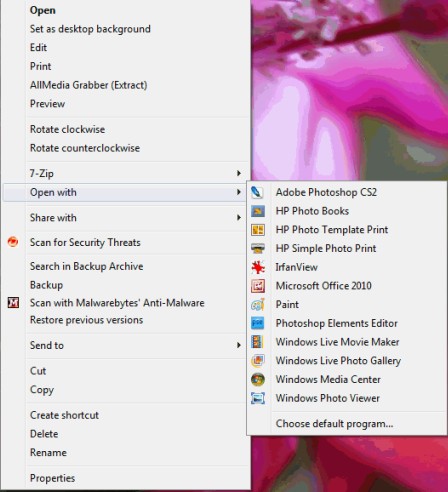Click the Malwarebytes icon beside the scan entry
448x492 pixels.
(x=13, y=303)
